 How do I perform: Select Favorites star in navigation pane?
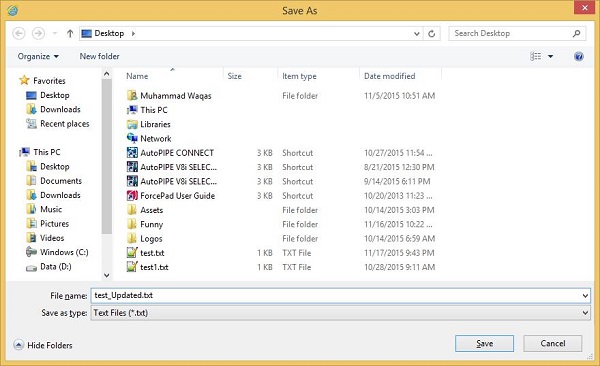[x=24, y=80]
